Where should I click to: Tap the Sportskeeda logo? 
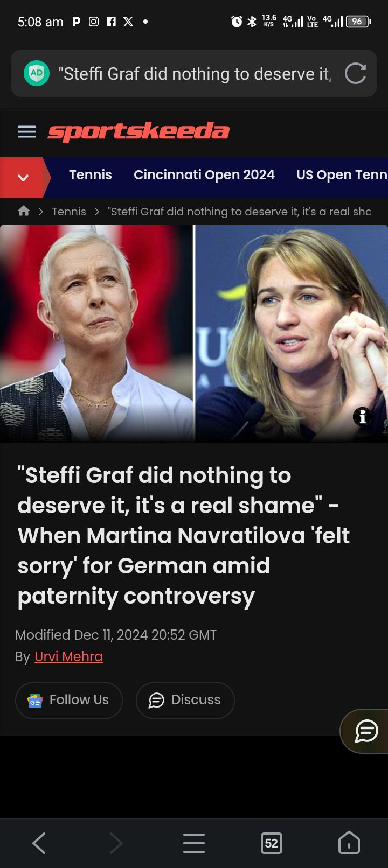coord(138,132)
